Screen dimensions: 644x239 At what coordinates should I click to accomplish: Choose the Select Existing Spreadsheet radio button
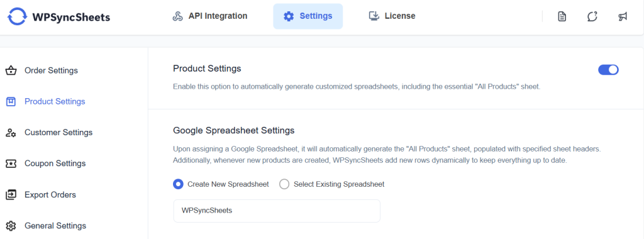[x=284, y=184]
